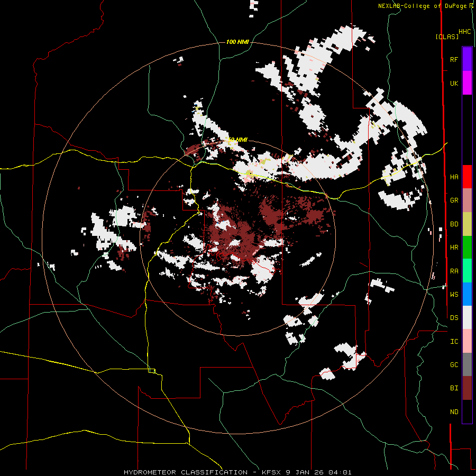
Task: Click the BD legend label
Action: (x=454, y=224)
